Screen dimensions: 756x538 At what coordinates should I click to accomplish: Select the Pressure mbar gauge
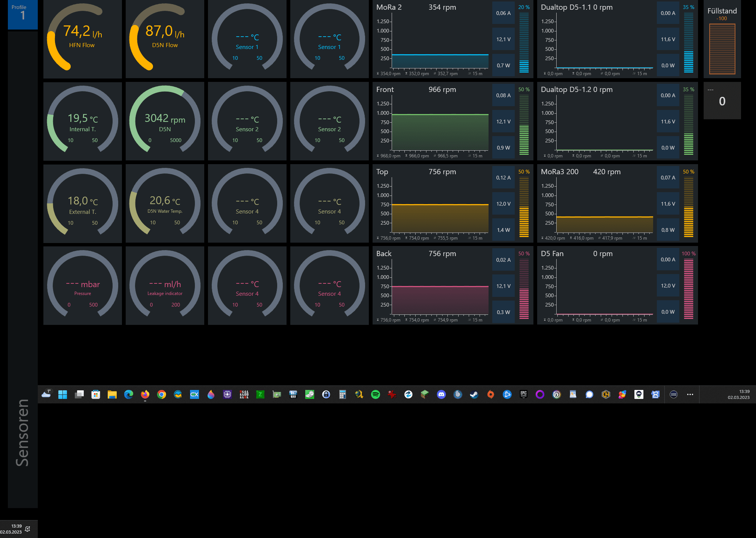coord(83,286)
